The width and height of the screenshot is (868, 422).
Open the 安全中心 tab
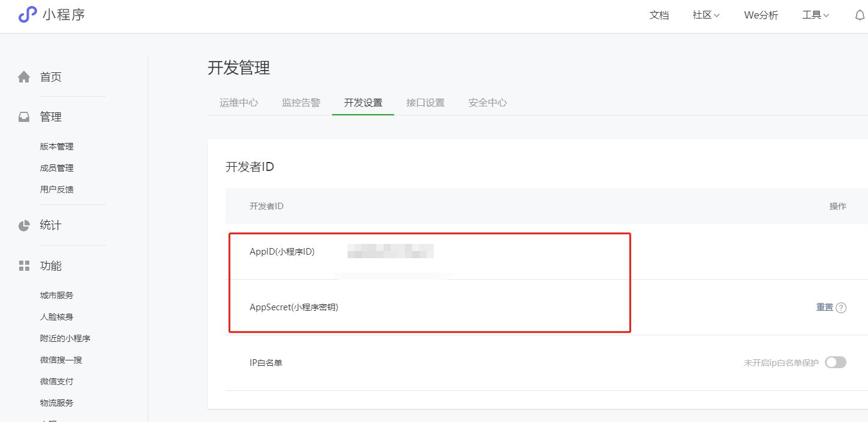coord(487,102)
